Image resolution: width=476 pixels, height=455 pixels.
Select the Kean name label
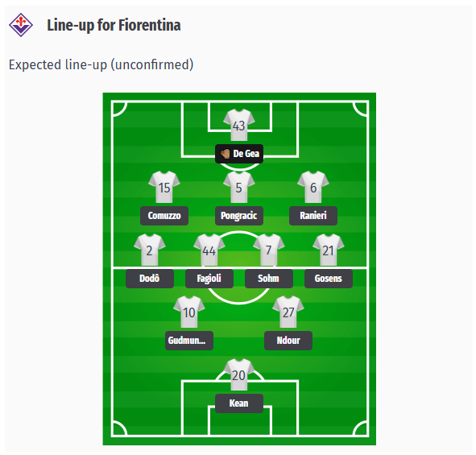(239, 403)
